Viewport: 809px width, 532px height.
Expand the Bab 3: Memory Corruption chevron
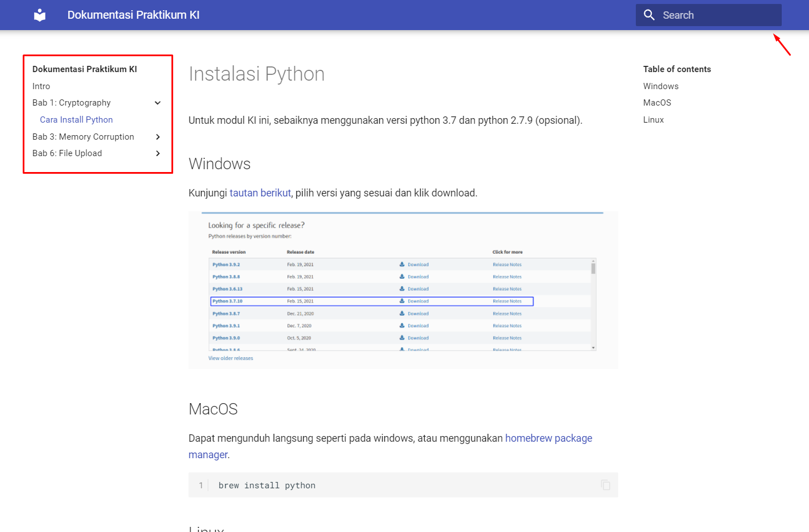(158, 137)
